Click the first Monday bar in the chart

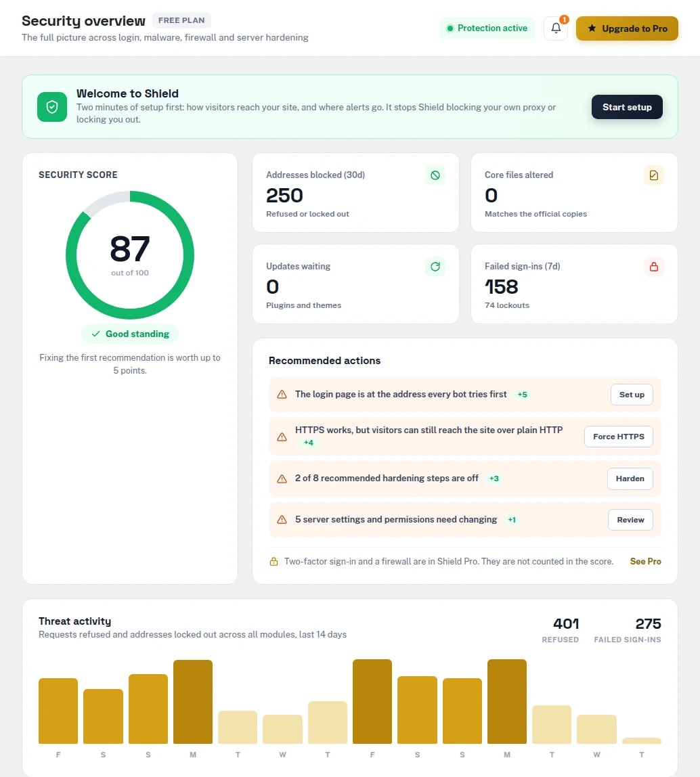(193, 702)
